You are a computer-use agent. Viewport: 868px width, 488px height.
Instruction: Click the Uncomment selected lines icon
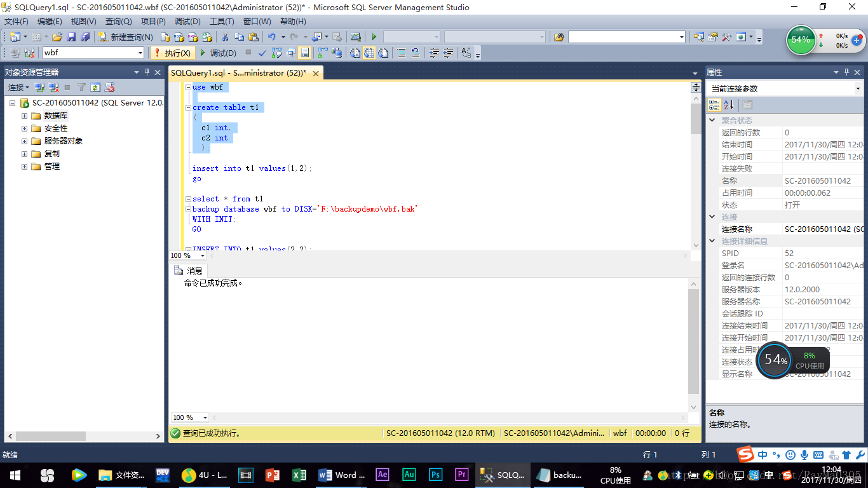415,53
